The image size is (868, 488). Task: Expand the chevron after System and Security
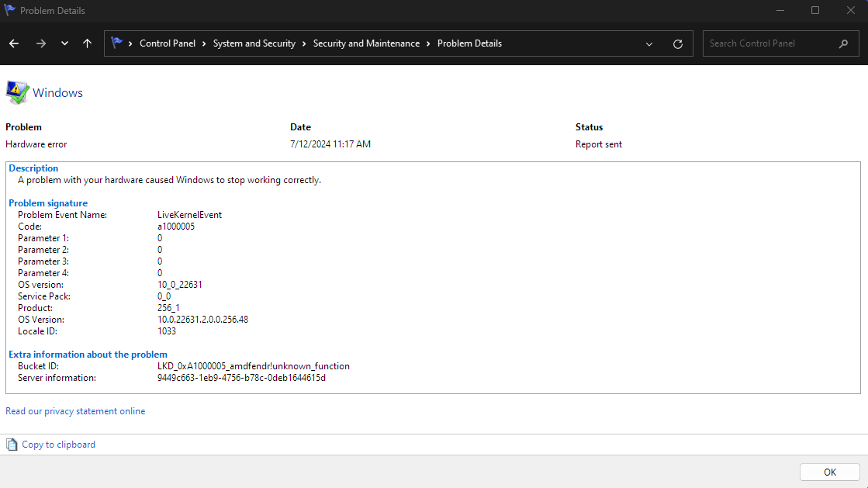[305, 43]
